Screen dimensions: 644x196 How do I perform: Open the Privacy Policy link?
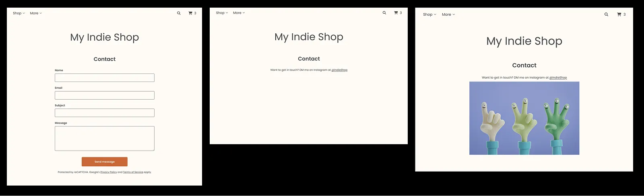coord(108,172)
